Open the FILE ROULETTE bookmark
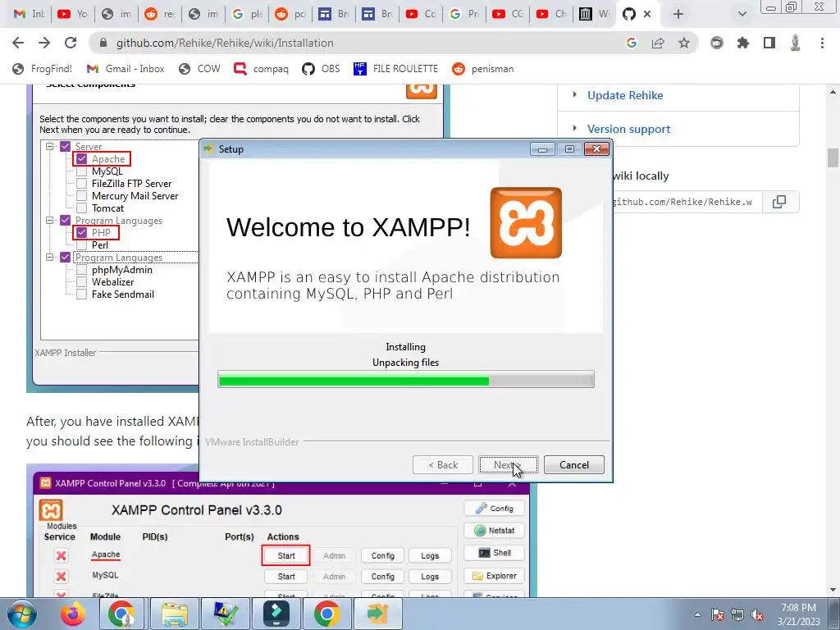 click(x=396, y=69)
